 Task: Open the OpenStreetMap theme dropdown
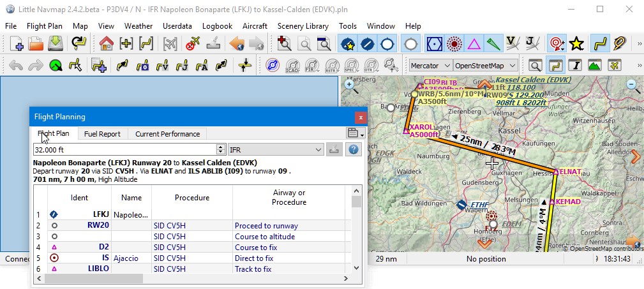(x=485, y=65)
